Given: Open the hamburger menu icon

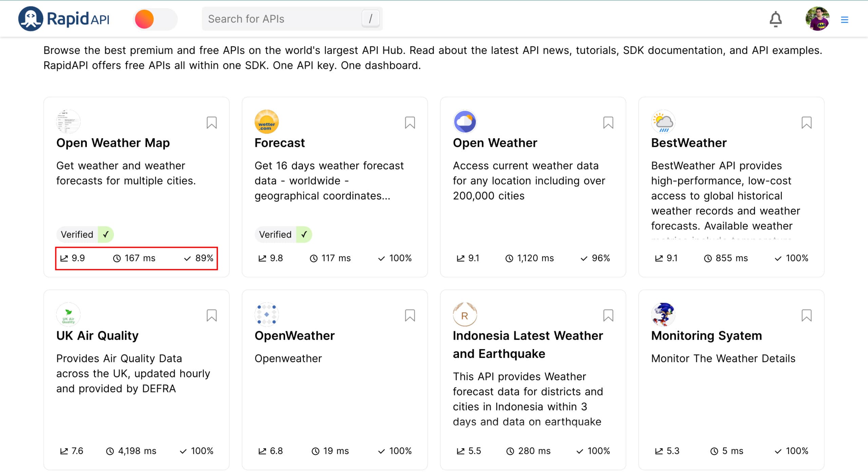Looking at the screenshot, I should pos(844,20).
